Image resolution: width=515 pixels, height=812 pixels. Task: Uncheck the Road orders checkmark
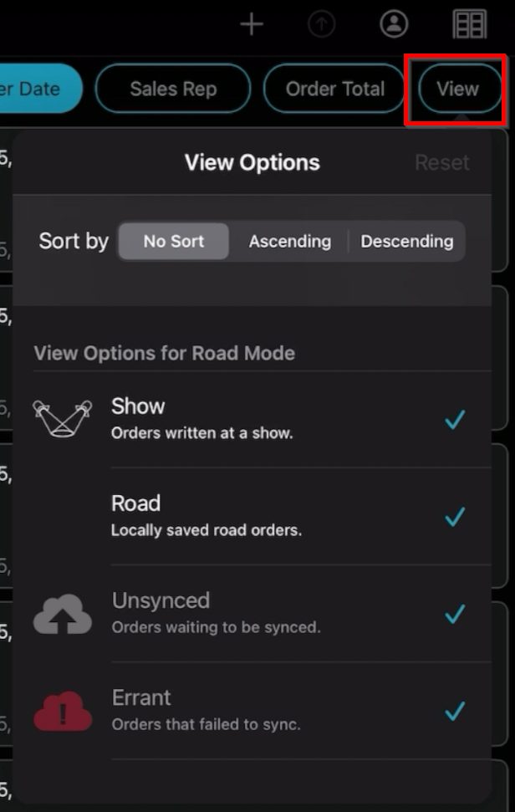(455, 517)
